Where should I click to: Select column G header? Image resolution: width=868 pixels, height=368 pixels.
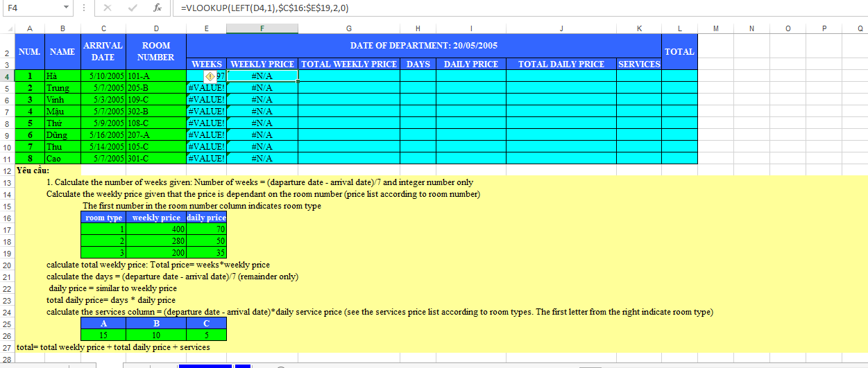[x=349, y=28]
